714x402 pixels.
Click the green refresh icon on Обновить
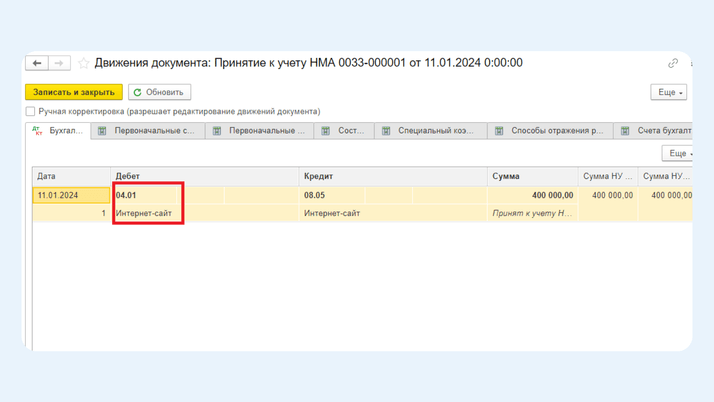[138, 92]
